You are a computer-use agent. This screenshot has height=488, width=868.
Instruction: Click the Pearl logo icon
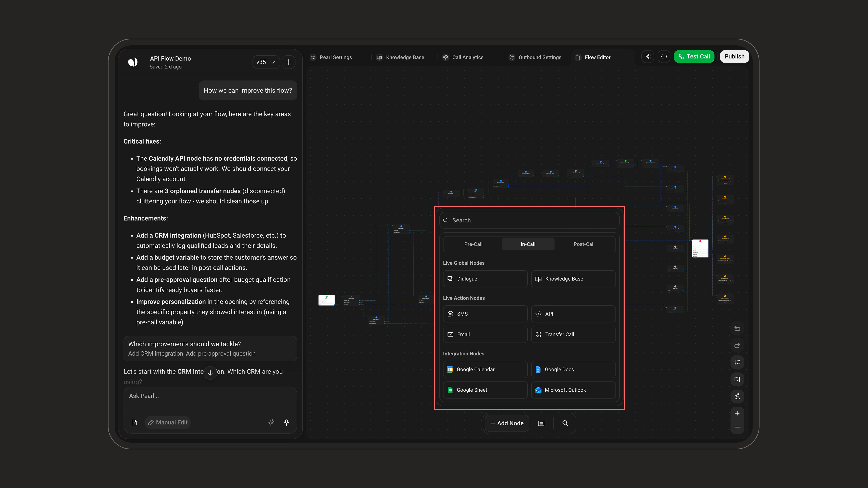(x=133, y=62)
